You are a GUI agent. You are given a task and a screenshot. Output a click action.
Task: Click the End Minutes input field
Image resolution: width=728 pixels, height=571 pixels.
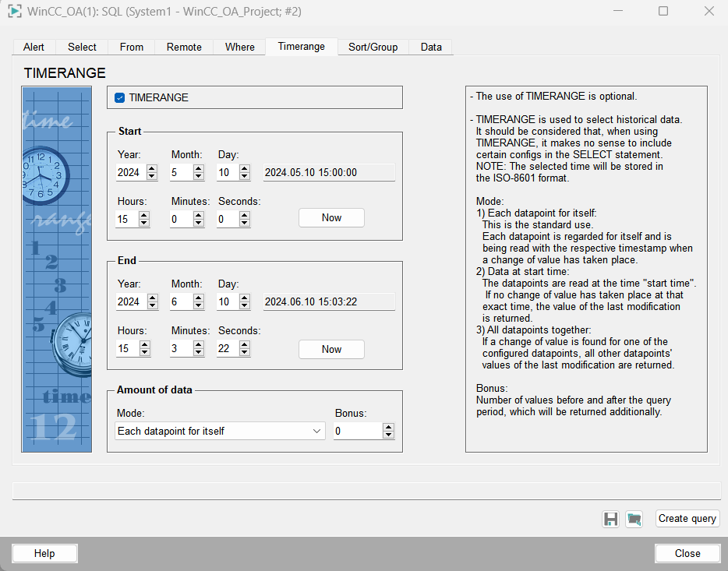click(180, 348)
